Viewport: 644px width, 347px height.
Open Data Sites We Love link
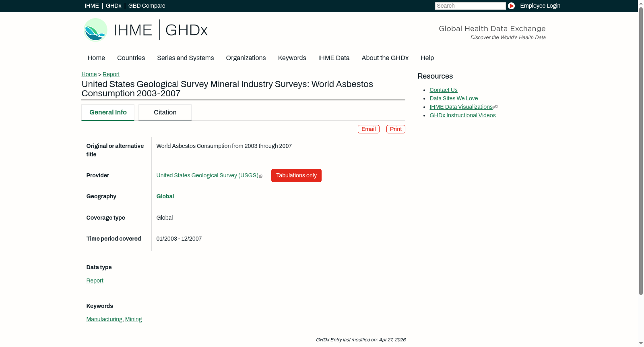tap(454, 98)
